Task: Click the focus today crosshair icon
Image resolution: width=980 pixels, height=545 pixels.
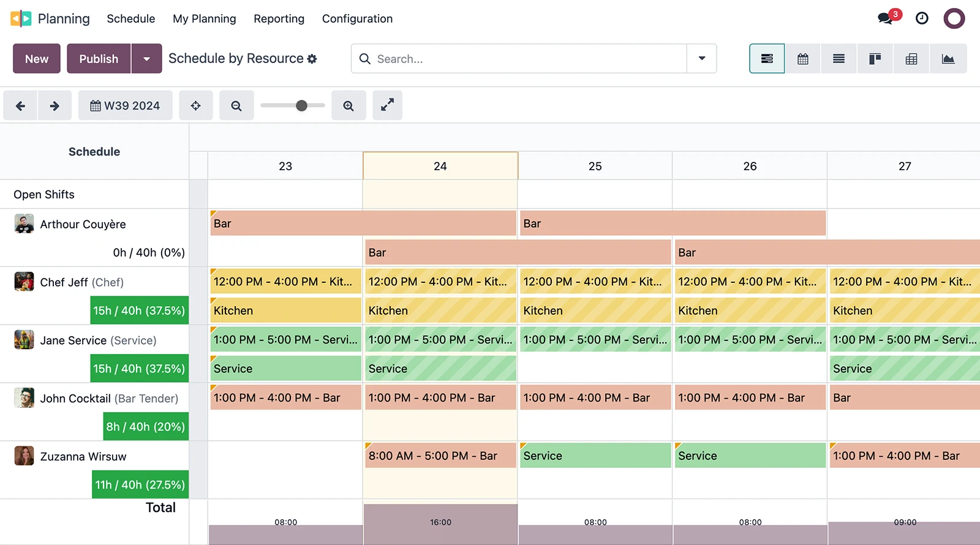Action: click(x=195, y=106)
